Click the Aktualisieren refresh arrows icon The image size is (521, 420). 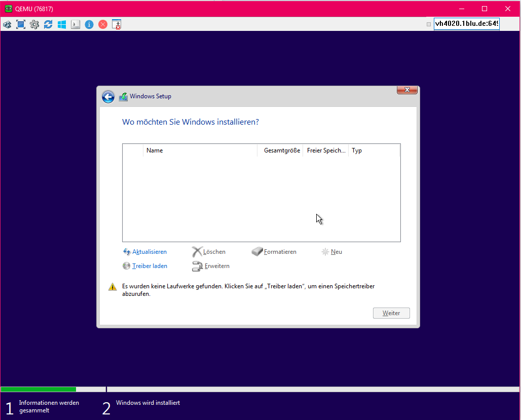[127, 252]
